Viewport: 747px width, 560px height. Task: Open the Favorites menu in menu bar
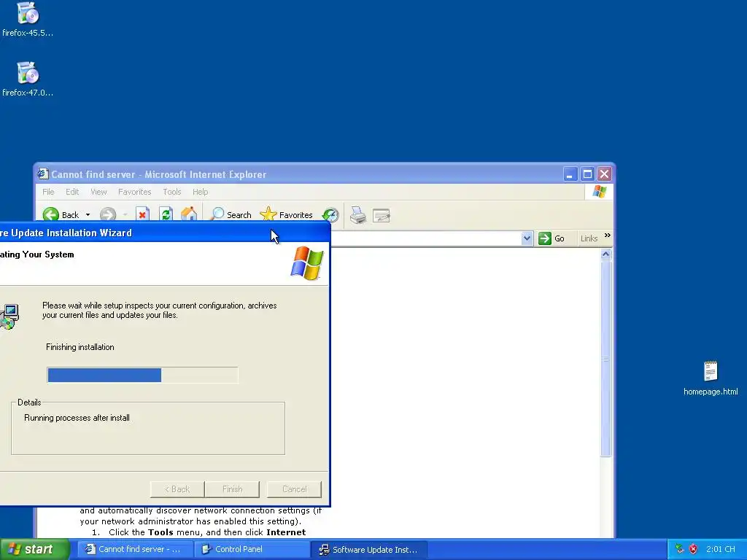134,192
